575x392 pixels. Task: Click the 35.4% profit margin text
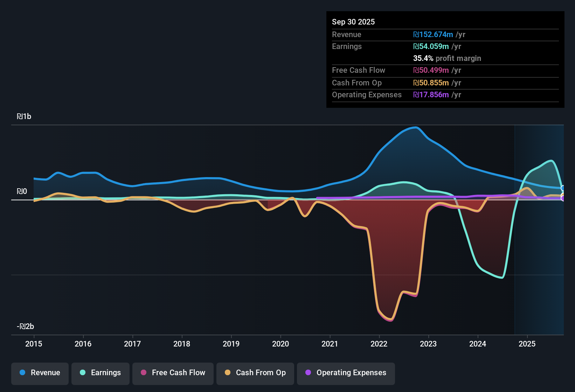pyautogui.click(x=447, y=58)
